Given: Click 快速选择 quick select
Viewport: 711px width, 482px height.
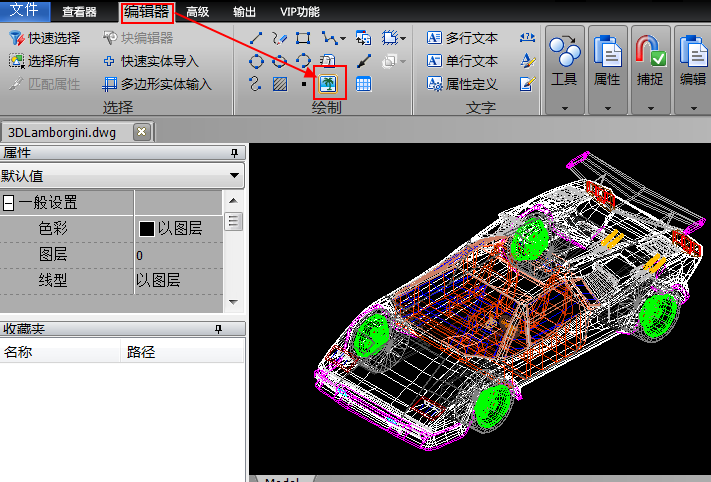Looking at the screenshot, I should [x=44, y=38].
